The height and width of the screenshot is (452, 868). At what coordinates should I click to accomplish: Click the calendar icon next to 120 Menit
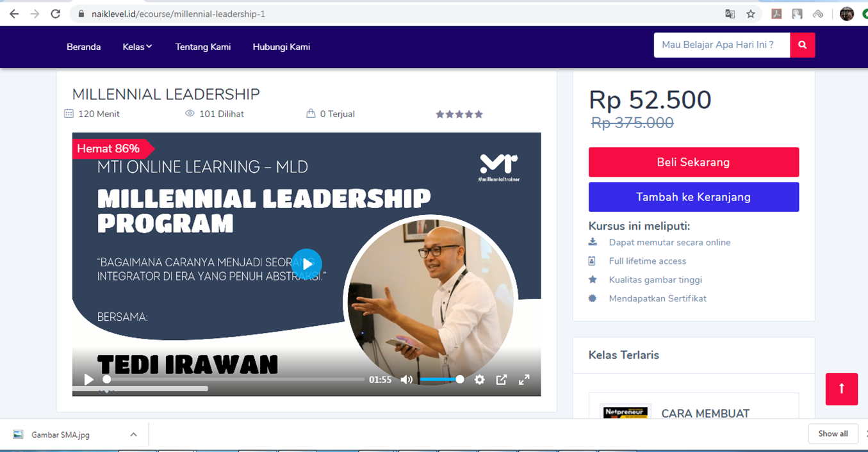click(x=69, y=113)
